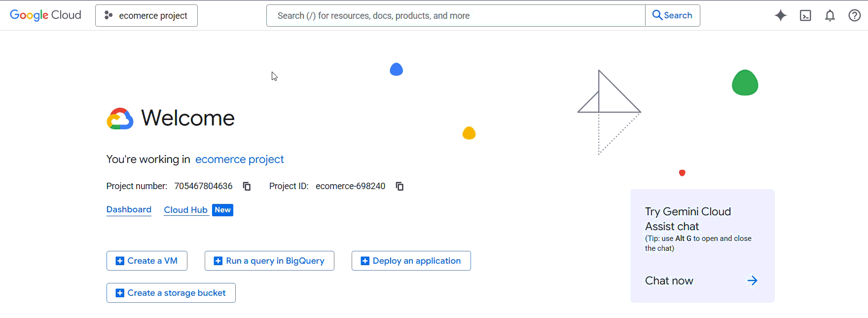This screenshot has width=868, height=318.
Task: Copy the project number to clipboard
Action: (x=247, y=186)
